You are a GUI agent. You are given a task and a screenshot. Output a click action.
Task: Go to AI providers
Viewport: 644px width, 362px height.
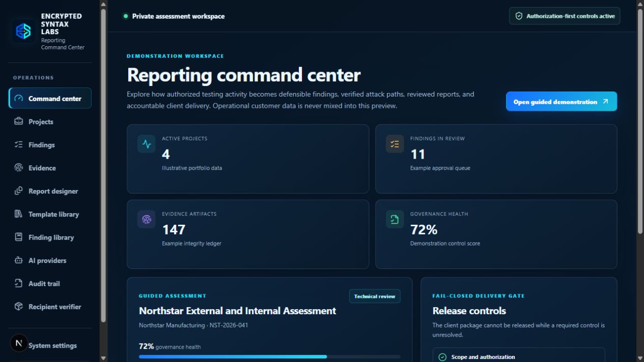50,260
